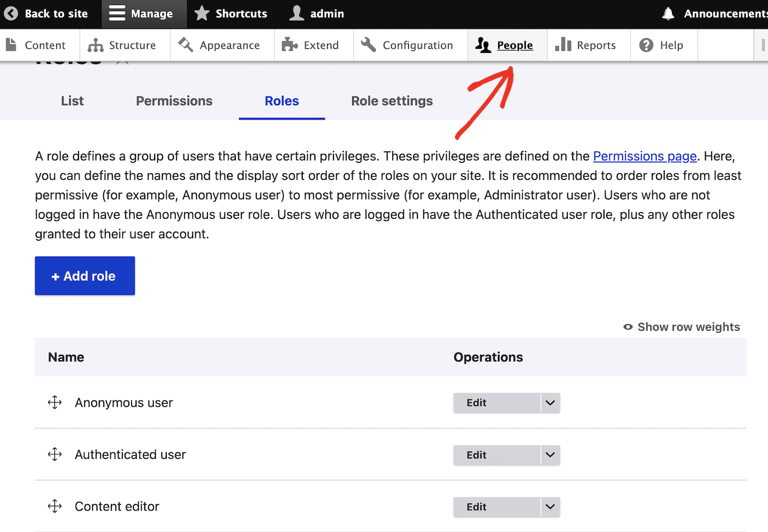Image resolution: width=768 pixels, height=532 pixels.
Task: Open the Permissions page link
Action: point(645,156)
